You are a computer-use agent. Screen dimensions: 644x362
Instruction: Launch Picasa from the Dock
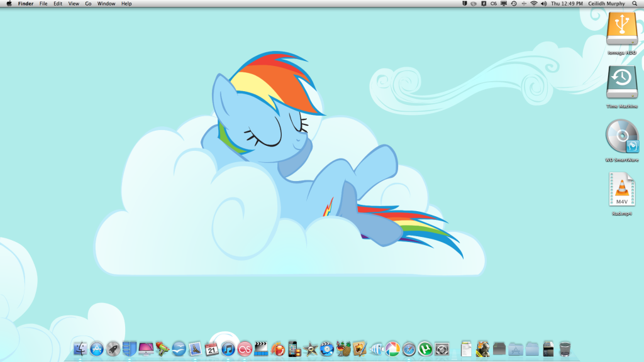coord(392,349)
